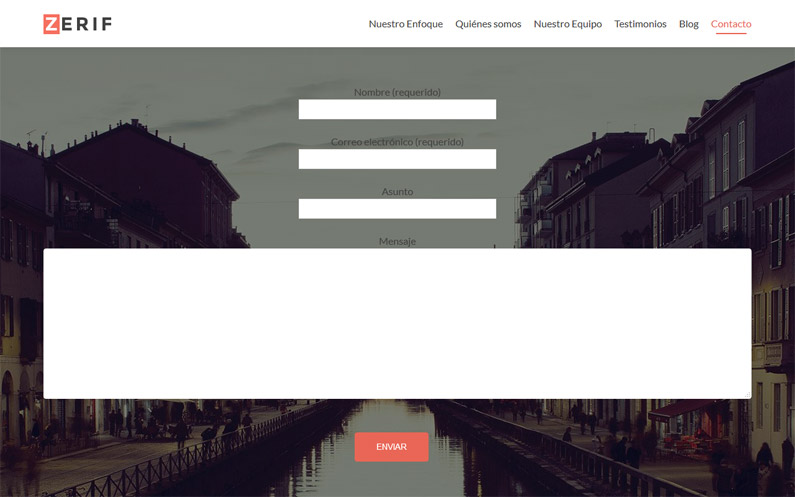Open the Blog link in navigation
The width and height of the screenshot is (795, 497).
coord(689,24)
